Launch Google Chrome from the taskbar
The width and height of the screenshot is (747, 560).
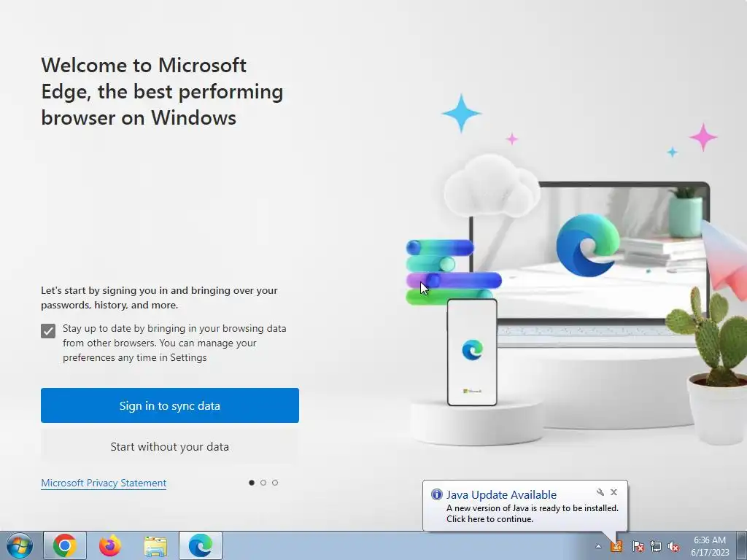click(65, 545)
